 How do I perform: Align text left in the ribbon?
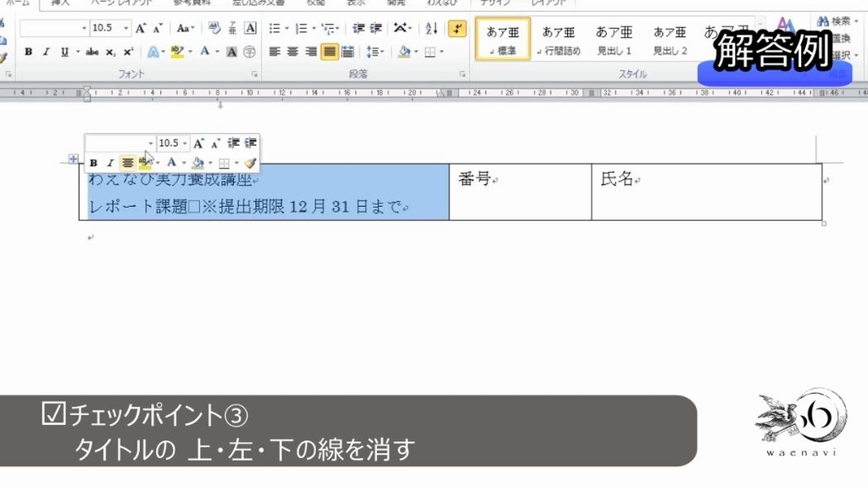point(275,52)
